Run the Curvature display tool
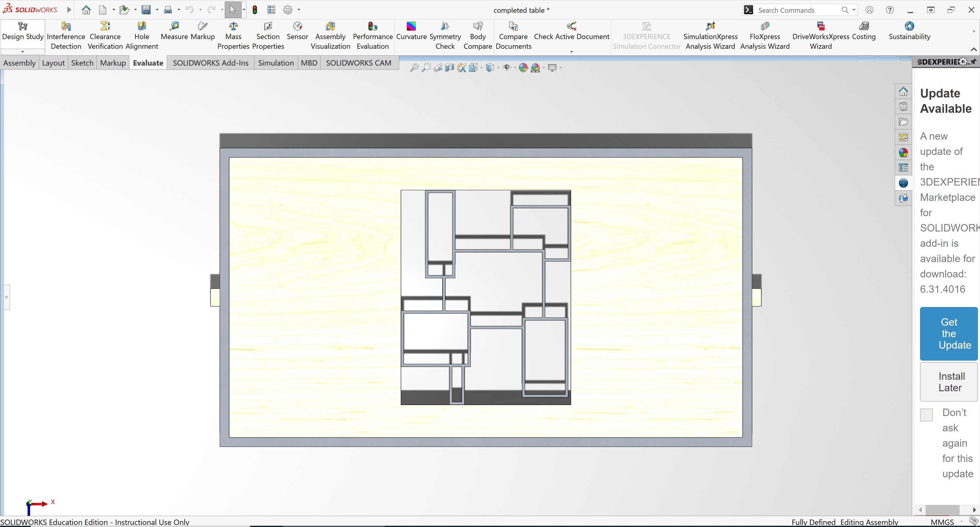 [x=411, y=31]
